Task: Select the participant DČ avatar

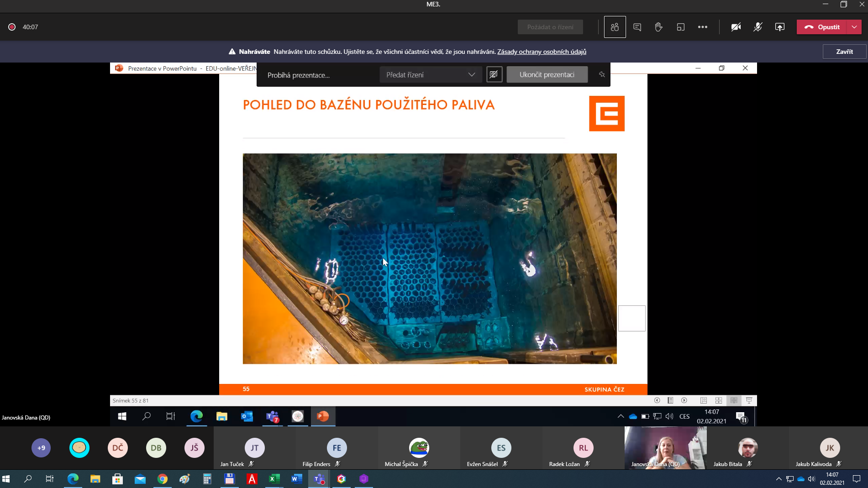Action: (x=118, y=448)
